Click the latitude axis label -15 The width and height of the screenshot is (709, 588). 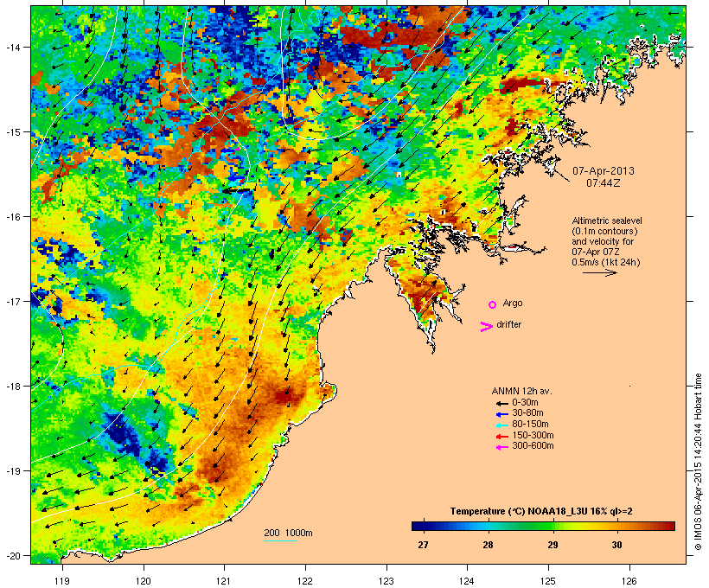pyautogui.click(x=12, y=132)
